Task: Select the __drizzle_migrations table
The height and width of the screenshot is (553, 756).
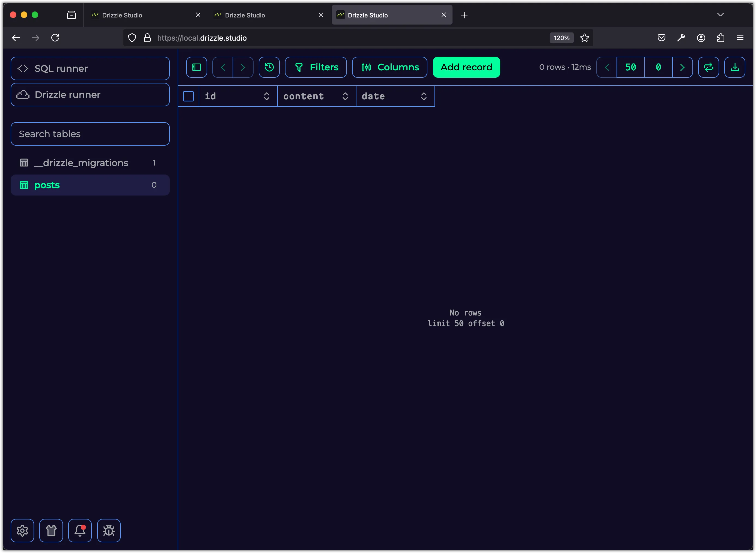Action: click(90, 163)
